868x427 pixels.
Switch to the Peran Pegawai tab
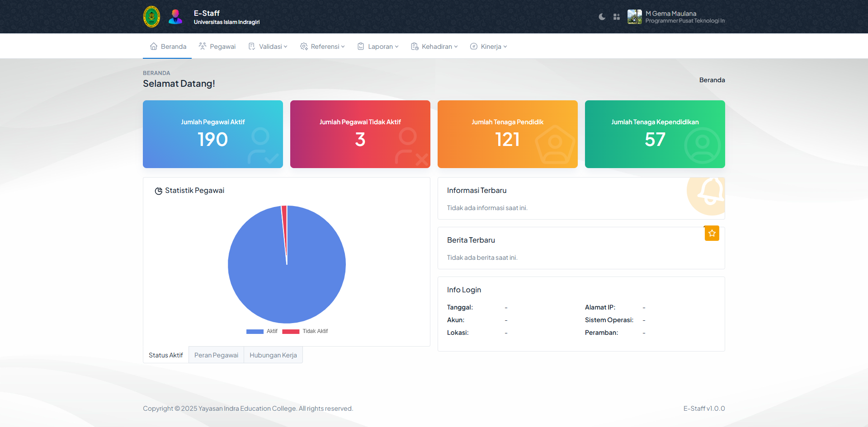pyautogui.click(x=216, y=355)
